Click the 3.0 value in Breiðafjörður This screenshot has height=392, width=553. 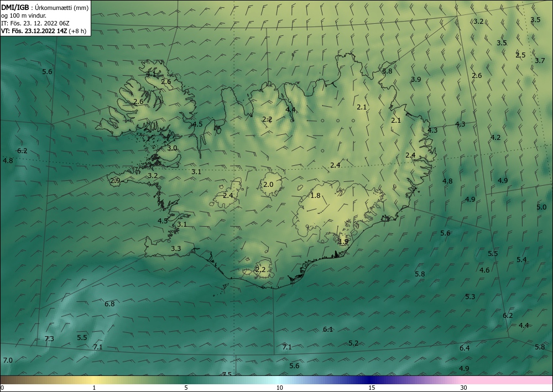pos(172,148)
